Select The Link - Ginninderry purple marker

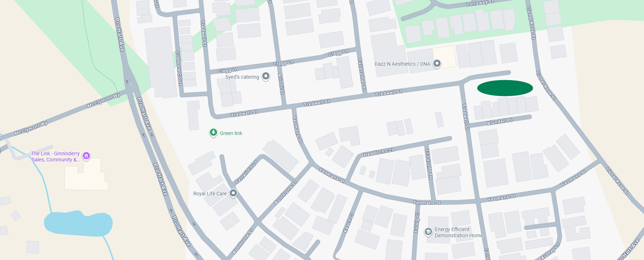pos(86,156)
